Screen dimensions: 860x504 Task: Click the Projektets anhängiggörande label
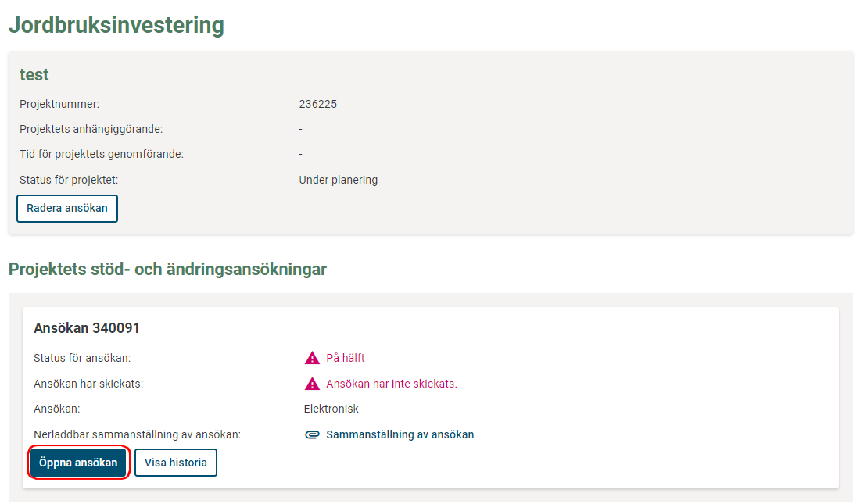[x=91, y=130]
